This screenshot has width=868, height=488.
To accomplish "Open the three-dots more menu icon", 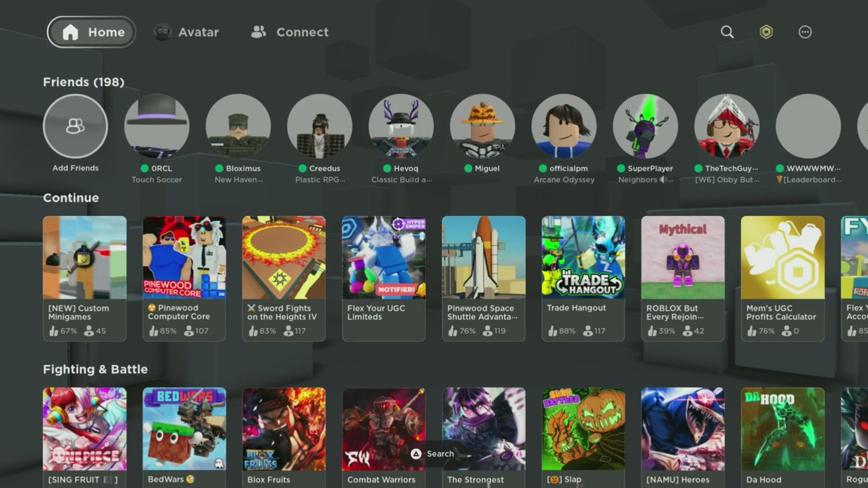I will (x=805, y=32).
